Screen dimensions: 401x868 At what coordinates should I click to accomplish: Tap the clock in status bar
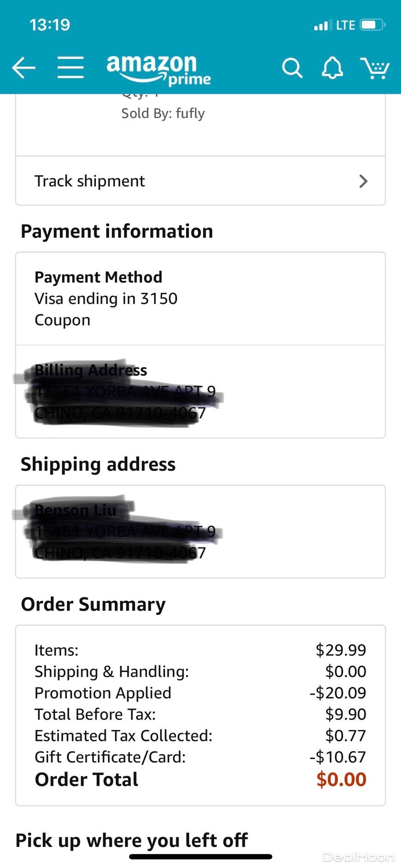tap(50, 25)
